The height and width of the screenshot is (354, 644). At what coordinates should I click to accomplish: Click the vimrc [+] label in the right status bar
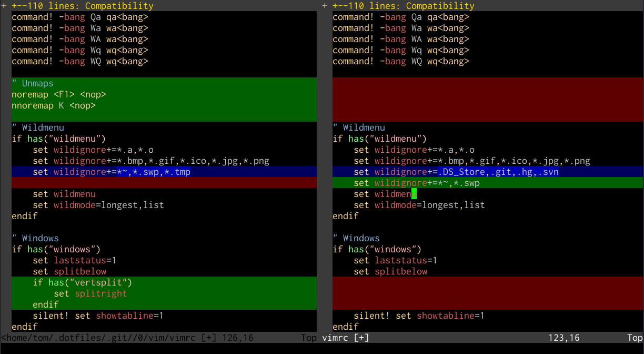(x=346, y=338)
